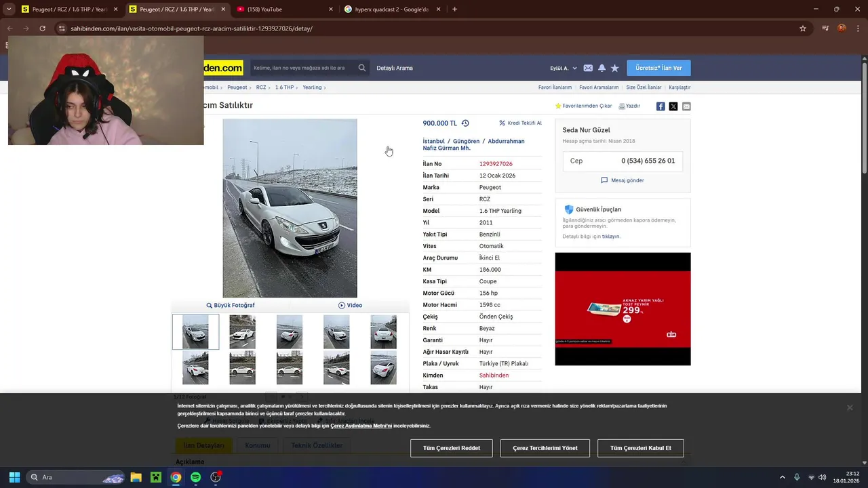The image size is (868, 488).
Task: Go back to the previous page
Action: click(x=9, y=28)
